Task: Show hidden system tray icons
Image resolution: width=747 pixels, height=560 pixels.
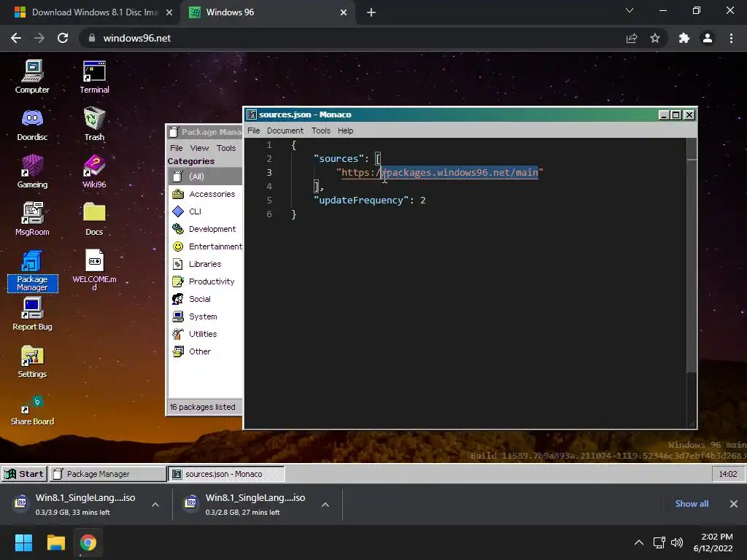Action: 639,542
